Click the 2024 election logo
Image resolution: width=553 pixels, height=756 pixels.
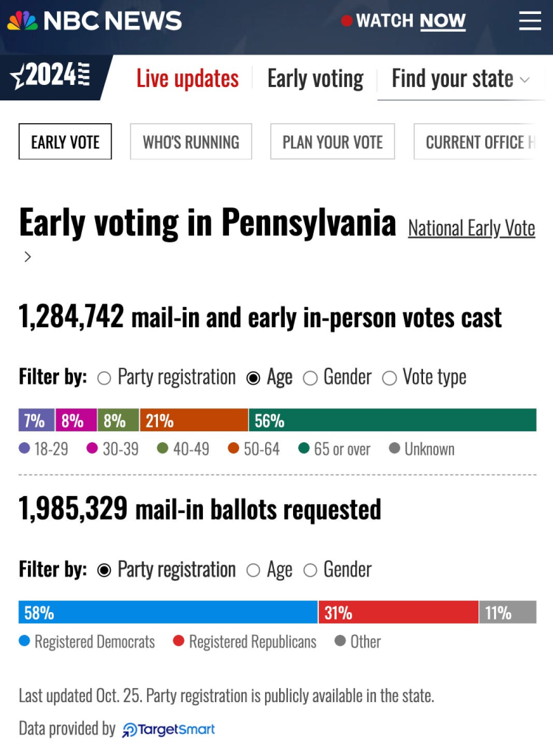[x=52, y=78]
